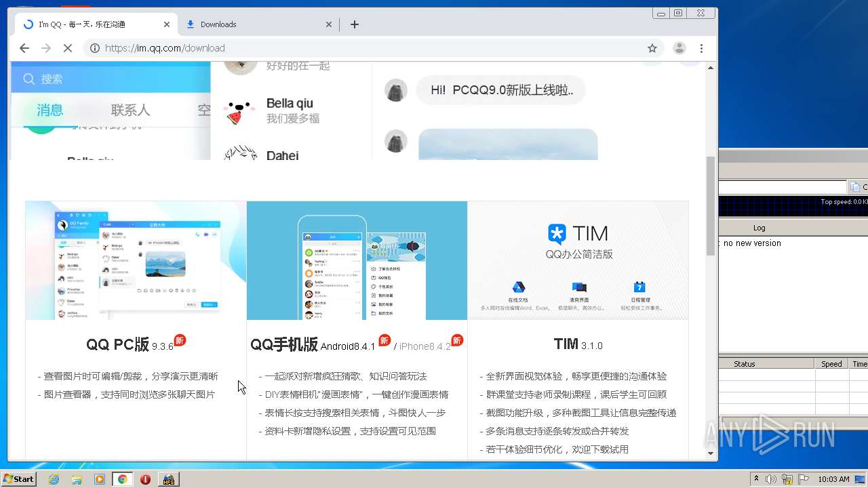This screenshot has height=488, width=868.
Task: Open the Log tab in background window
Action: point(759,228)
